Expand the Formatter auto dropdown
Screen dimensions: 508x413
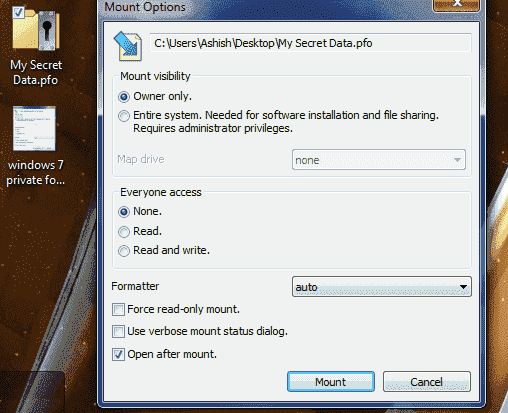pyautogui.click(x=382, y=287)
